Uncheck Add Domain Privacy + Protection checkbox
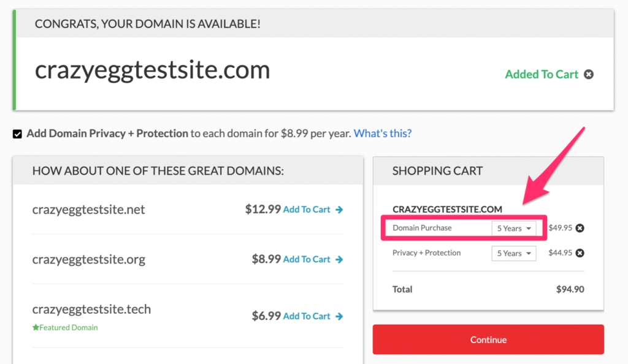This screenshot has width=628, height=364. (17, 134)
